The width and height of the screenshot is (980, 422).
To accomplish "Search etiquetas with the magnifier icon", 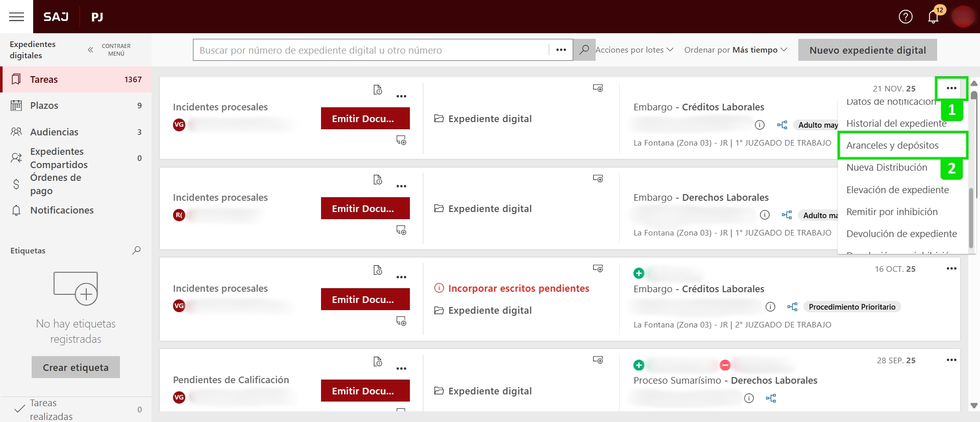I will coord(136,250).
